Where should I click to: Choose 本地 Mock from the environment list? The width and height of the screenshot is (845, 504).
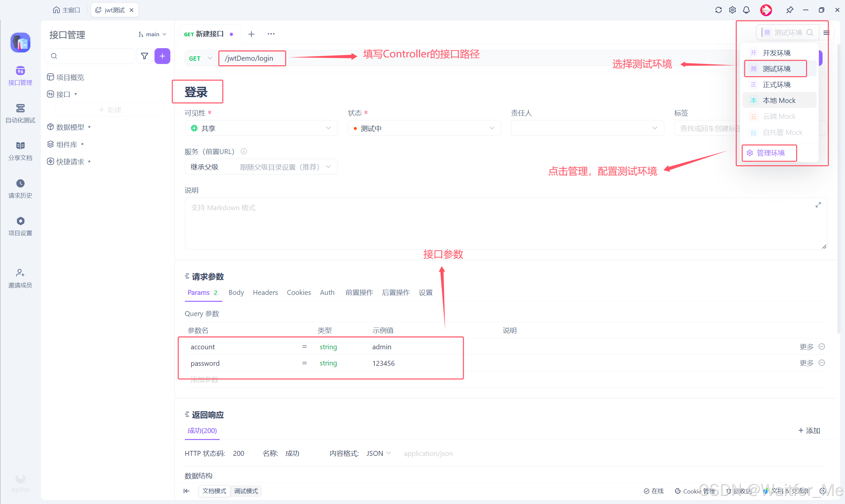(779, 101)
